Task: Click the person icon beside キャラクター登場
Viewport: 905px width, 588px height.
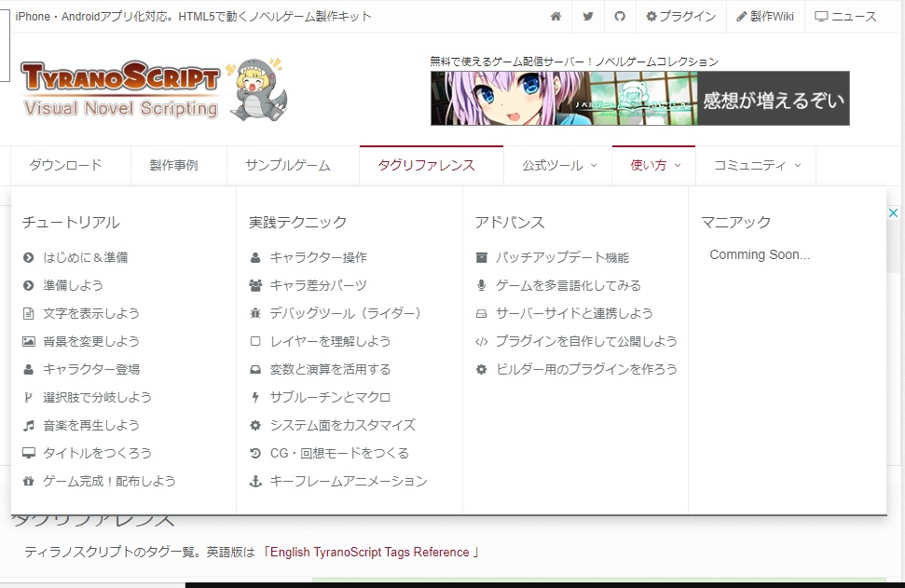Action: tap(28, 369)
